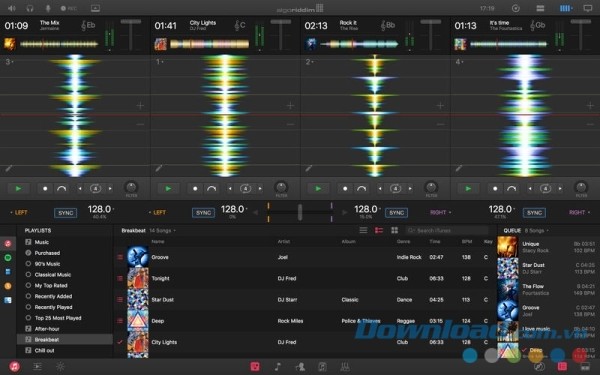Toggle SYNC on the It's Time deck
This screenshot has width=600, height=375.
pyautogui.click(x=534, y=213)
